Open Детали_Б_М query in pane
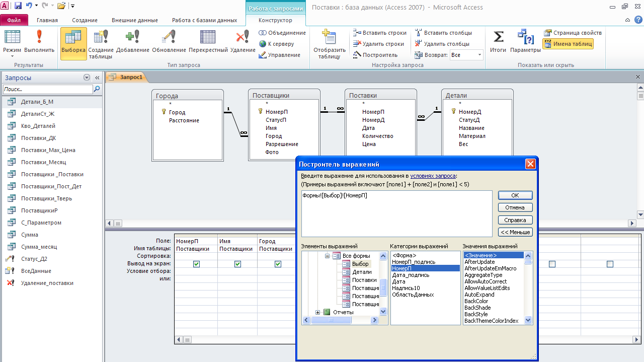 (x=37, y=102)
